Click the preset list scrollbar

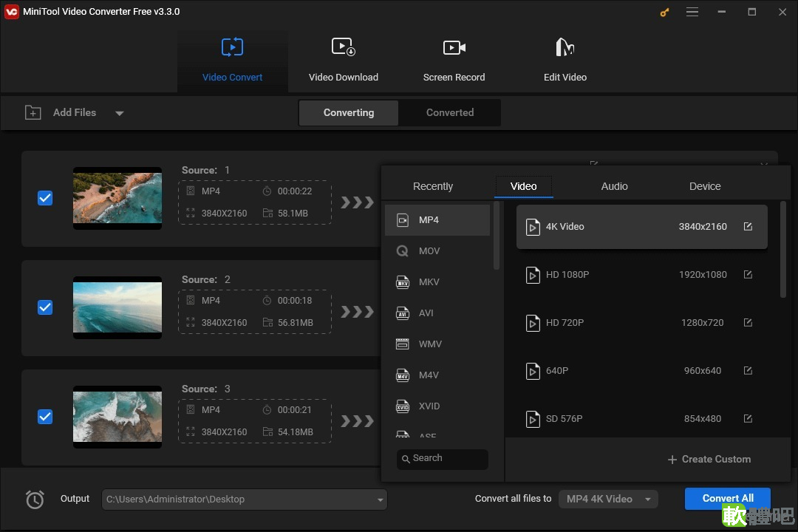click(782, 250)
